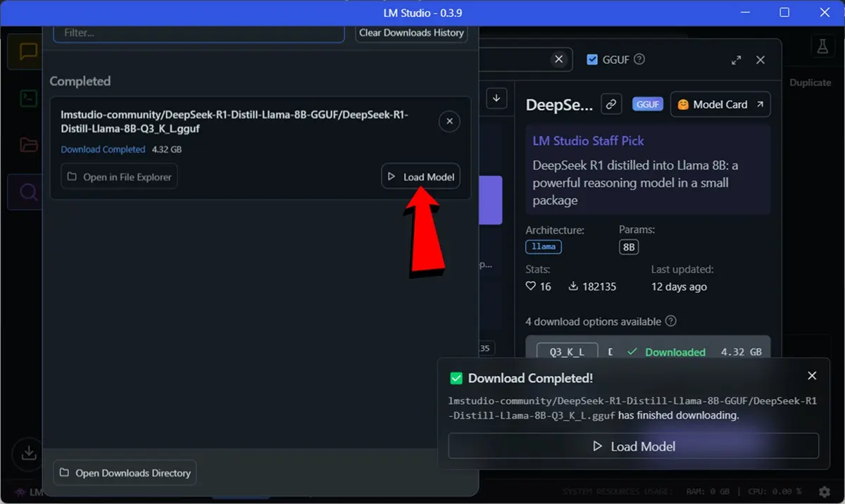Click Load Model in completed download
The image size is (845, 504).
(x=421, y=177)
